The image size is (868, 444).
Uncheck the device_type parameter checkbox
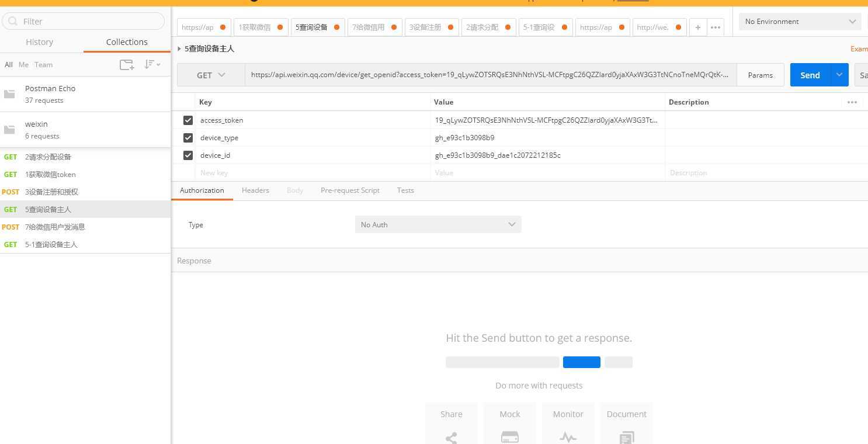[188, 138]
